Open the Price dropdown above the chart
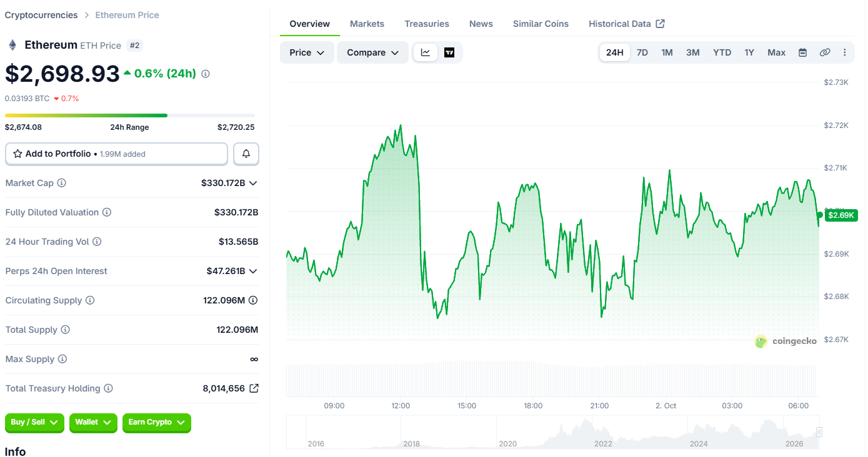Viewport: 868px width, 457px height. click(307, 52)
